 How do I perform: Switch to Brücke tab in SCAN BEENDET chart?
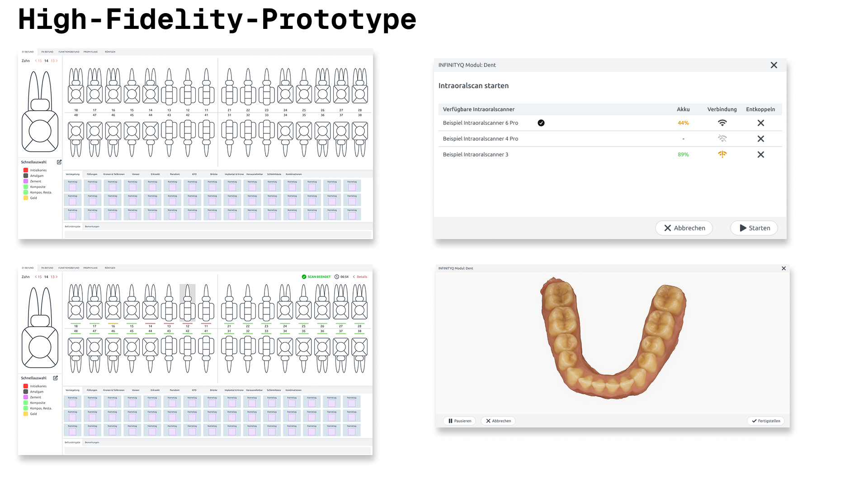click(x=214, y=390)
